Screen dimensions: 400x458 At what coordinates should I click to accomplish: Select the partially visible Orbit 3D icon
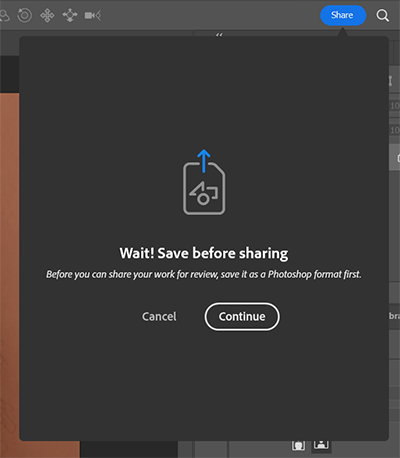click(4, 15)
